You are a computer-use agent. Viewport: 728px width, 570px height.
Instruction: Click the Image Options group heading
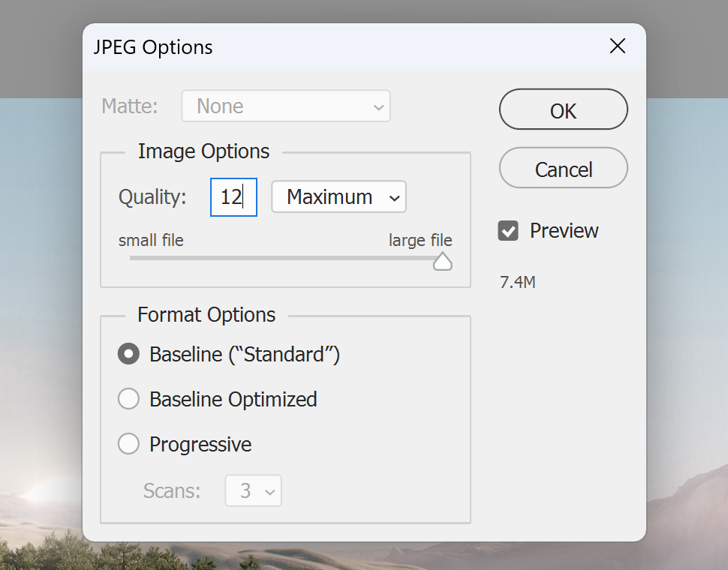(203, 151)
